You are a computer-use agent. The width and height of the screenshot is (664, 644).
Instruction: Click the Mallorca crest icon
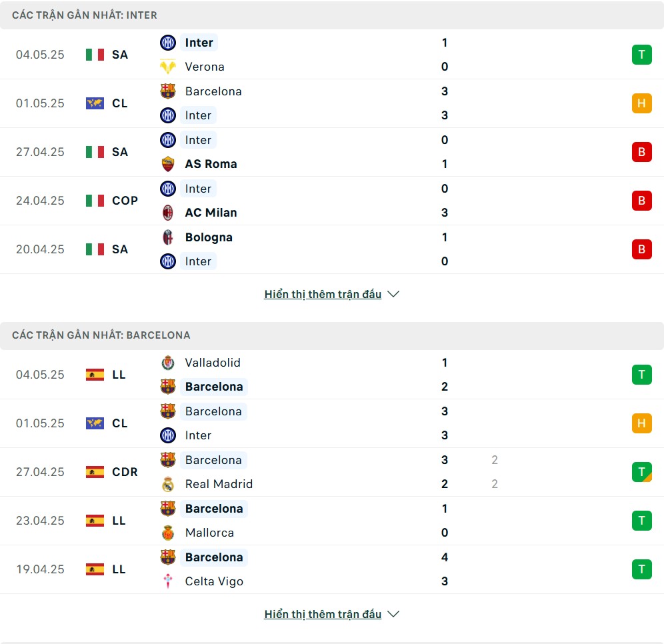(x=168, y=533)
